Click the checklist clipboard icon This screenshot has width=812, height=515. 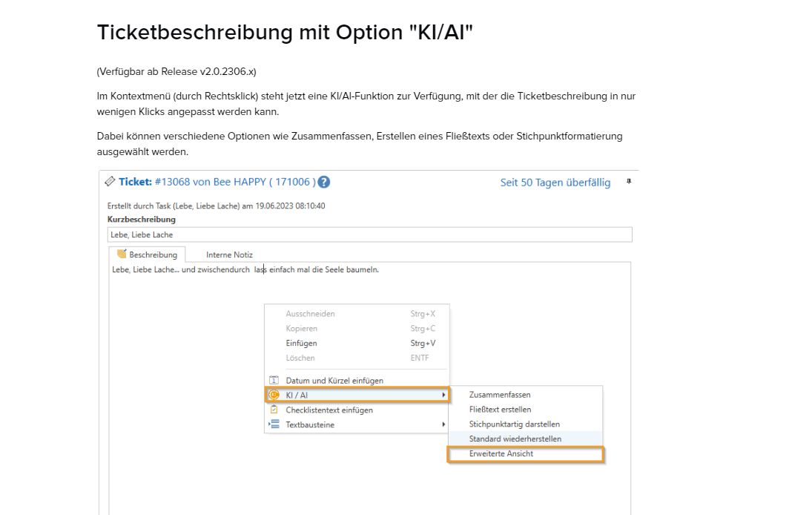click(274, 410)
